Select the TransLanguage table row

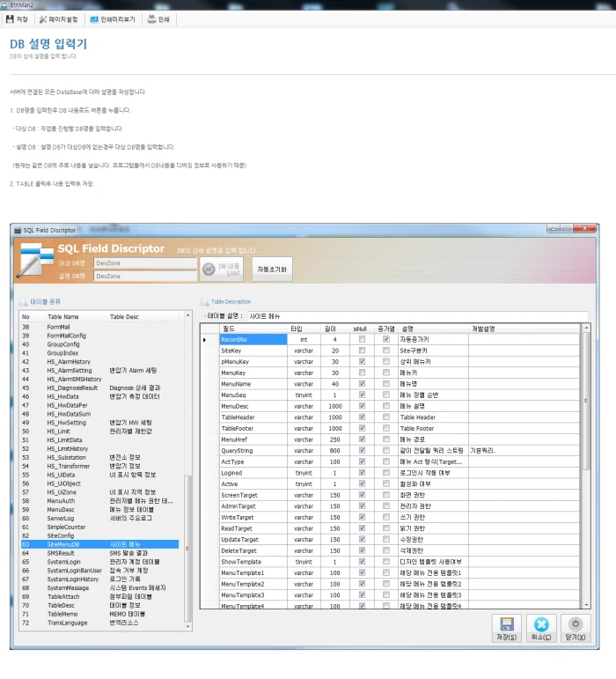(100, 623)
